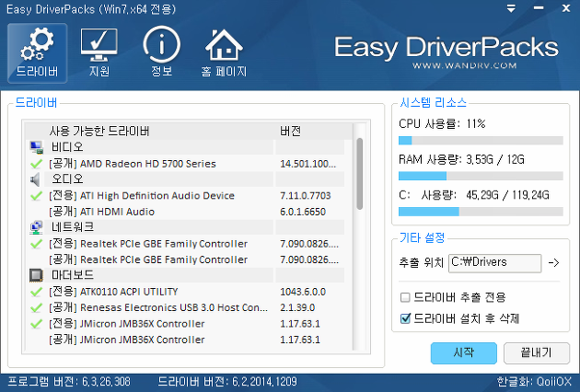Select the [공개] JMicron JMB36X Controller row
The height and width of the screenshot is (392, 580).
[x=187, y=340]
